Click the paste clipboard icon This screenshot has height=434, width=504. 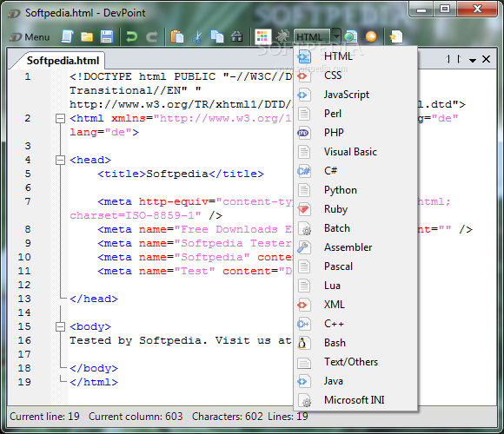[177, 36]
